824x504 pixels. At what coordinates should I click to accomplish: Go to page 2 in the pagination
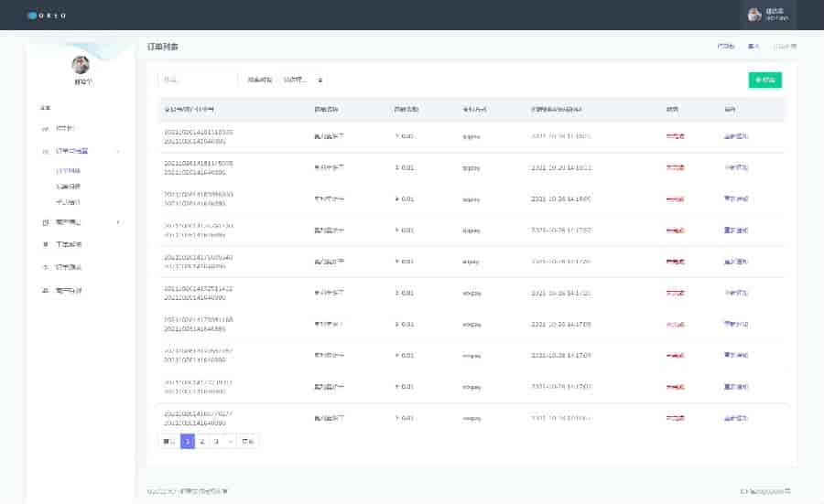tap(201, 441)
